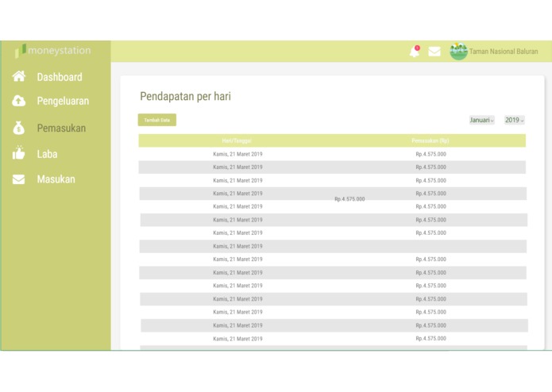
Task: Open the Laba menu item
Action: (47, 154)
